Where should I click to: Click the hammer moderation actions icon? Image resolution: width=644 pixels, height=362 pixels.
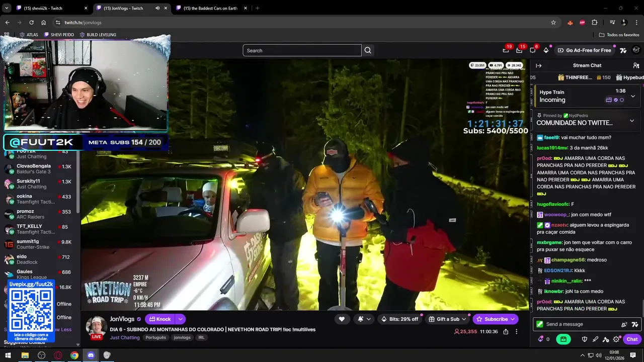[x=606, y=339]
